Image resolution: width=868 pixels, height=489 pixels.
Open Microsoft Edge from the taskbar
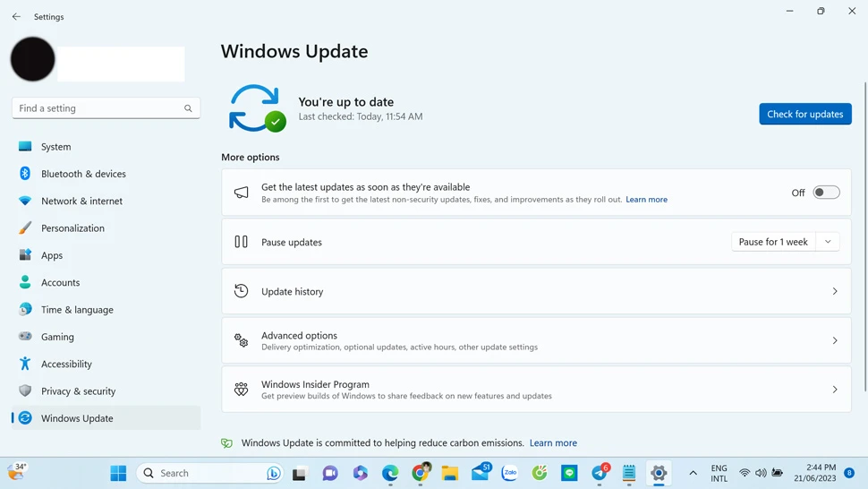click(x=390, y=473)
